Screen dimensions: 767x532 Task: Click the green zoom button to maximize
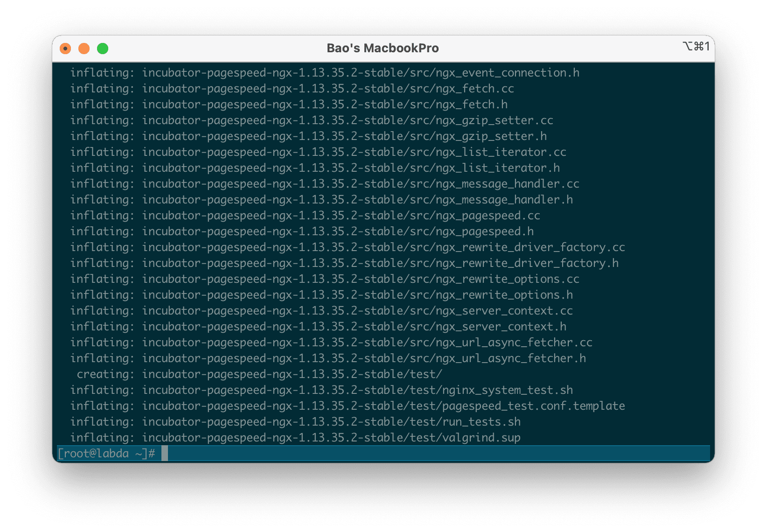[103, 48]
